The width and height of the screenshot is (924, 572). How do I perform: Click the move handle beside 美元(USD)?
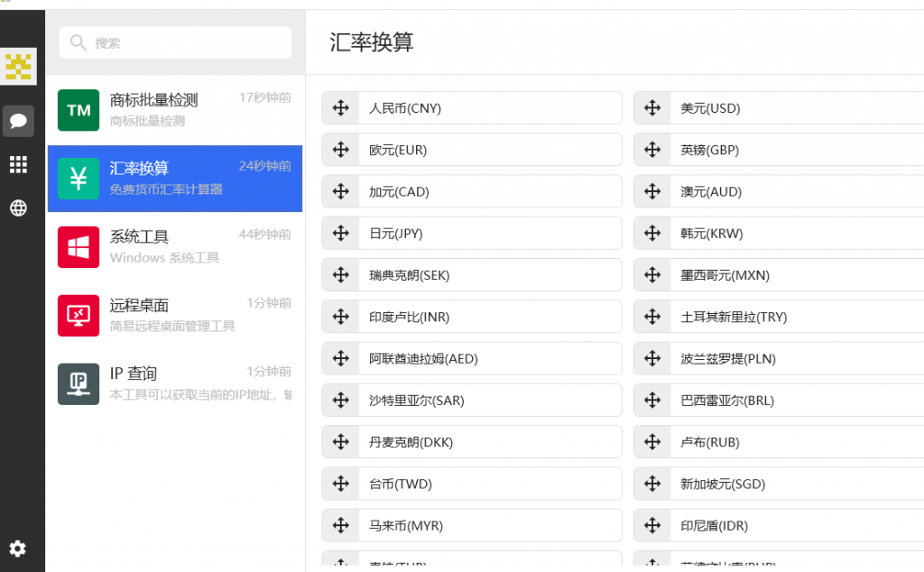[651, 107]
